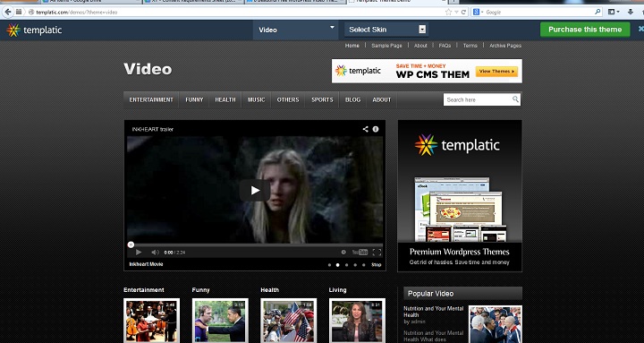The image size is (644, 343).
Task: Click the site search magnifier icon
Action: 515,99
